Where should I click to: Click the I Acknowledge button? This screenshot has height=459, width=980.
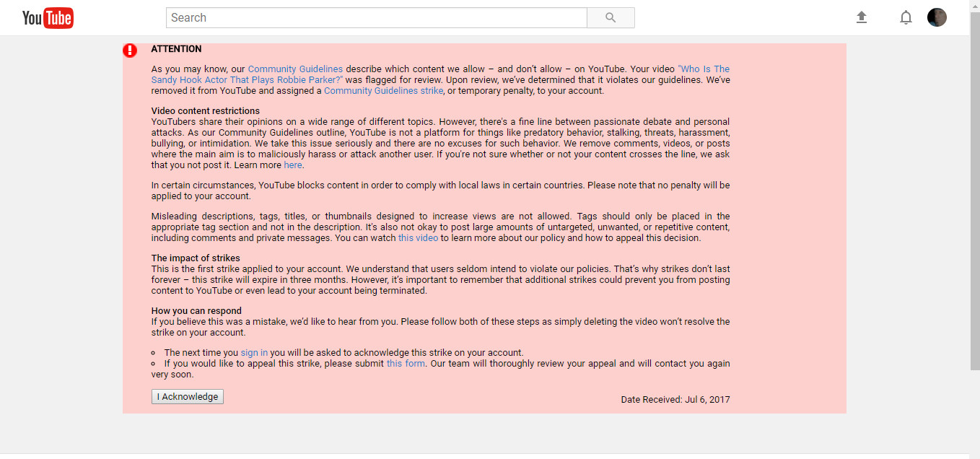coord(188,397)
